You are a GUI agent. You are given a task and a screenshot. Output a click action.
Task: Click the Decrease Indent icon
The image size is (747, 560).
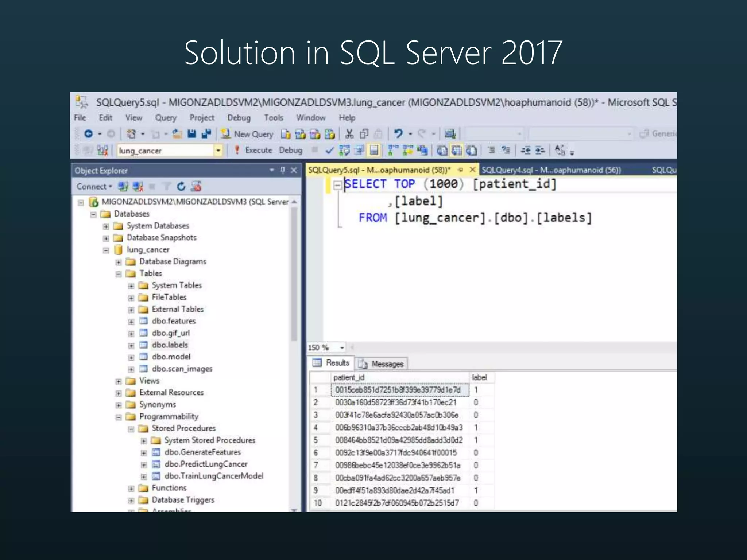point(526,150)
